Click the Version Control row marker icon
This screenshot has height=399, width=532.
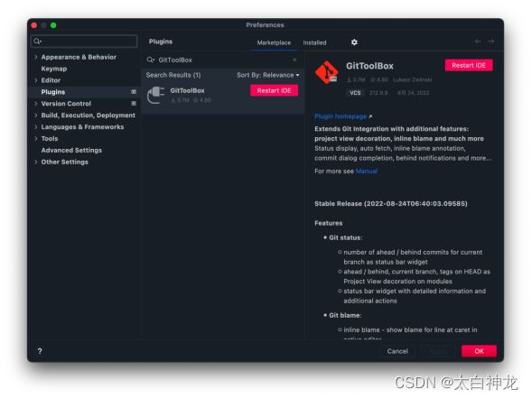point(134,104)
